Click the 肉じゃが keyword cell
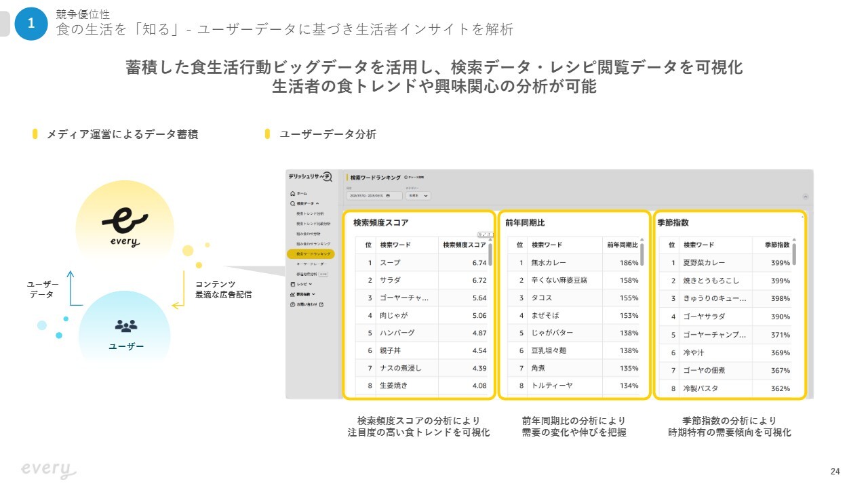The image size is (868, 488). coord(393,315)
